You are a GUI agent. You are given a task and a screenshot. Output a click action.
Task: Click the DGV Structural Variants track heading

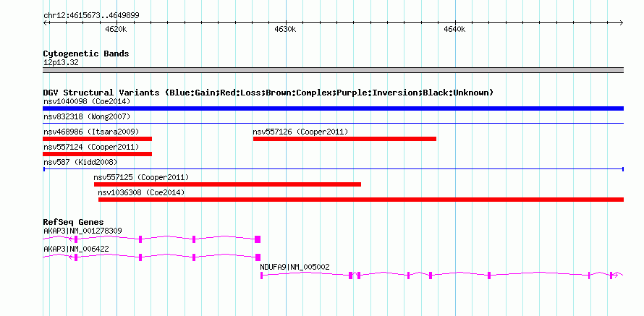[x=268, y=93]
